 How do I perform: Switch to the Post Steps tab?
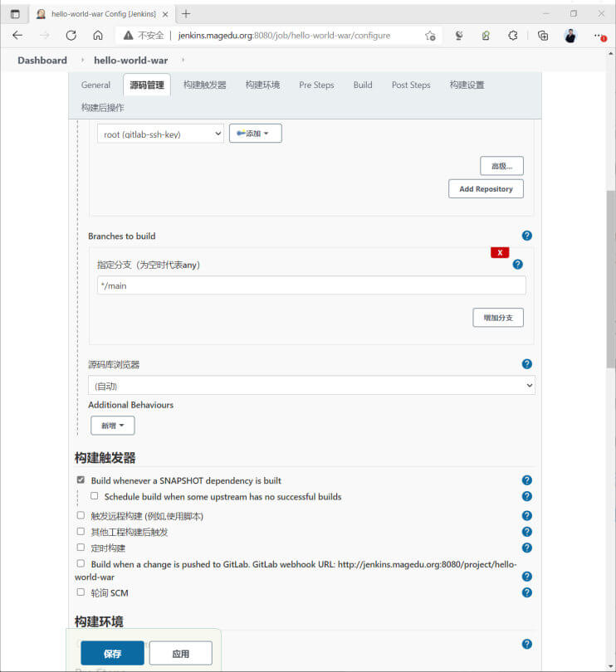click(411, 85)
